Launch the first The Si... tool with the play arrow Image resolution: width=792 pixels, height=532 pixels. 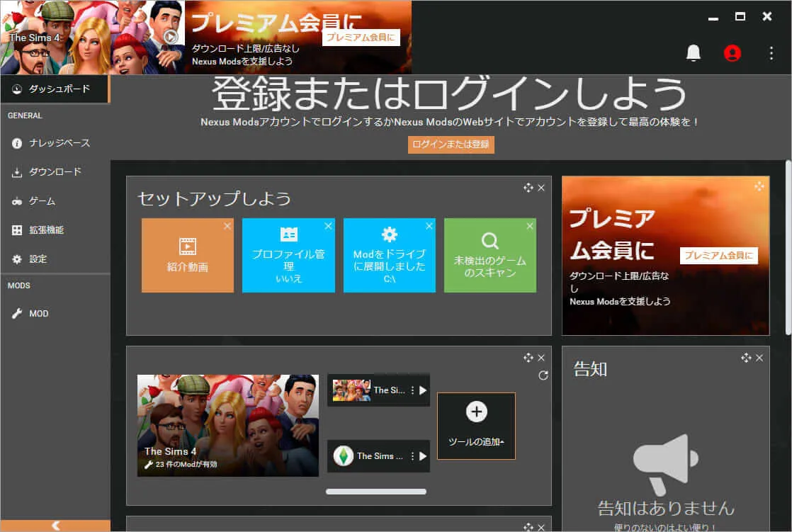click(423, 390)
